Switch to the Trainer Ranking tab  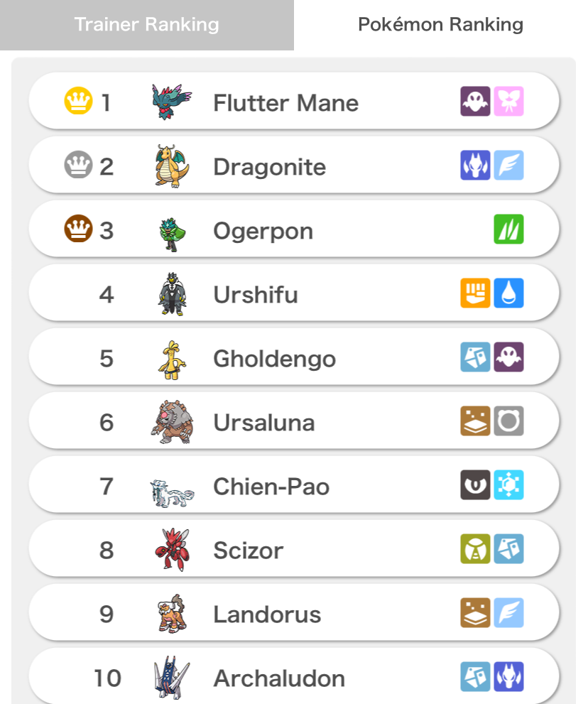[147, 25]
